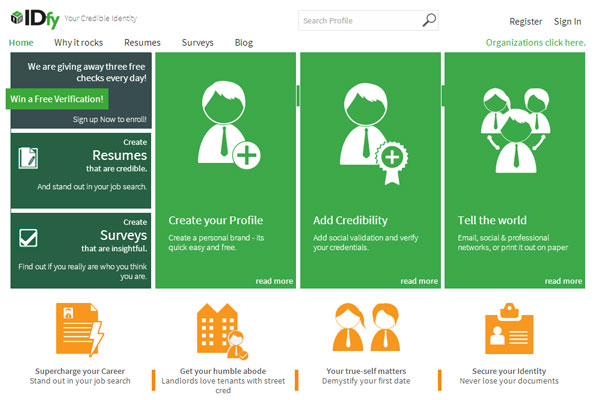Click the Register link
This screenshot has width=600, height=400.
[526, 21]
